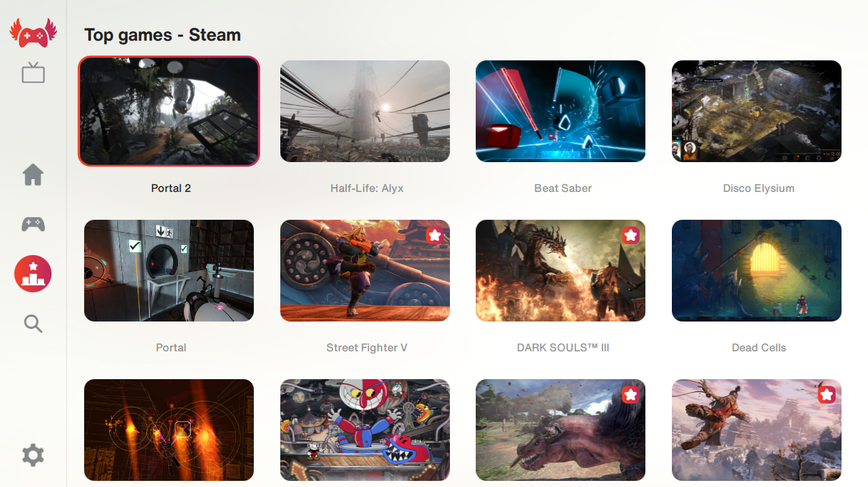868x487 pixels.
Task: Open settings gear icon
Action: [x=33, y=455]
